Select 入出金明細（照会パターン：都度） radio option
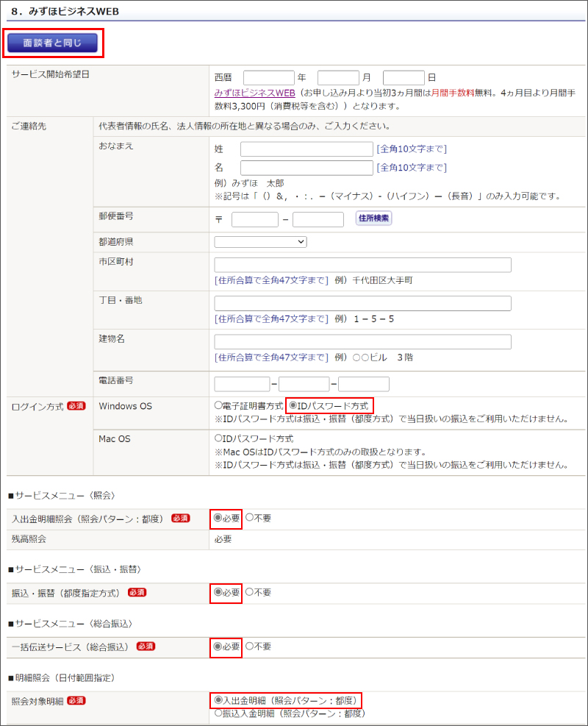This screenshot has width=588, height=726. [x=218, y=700]
